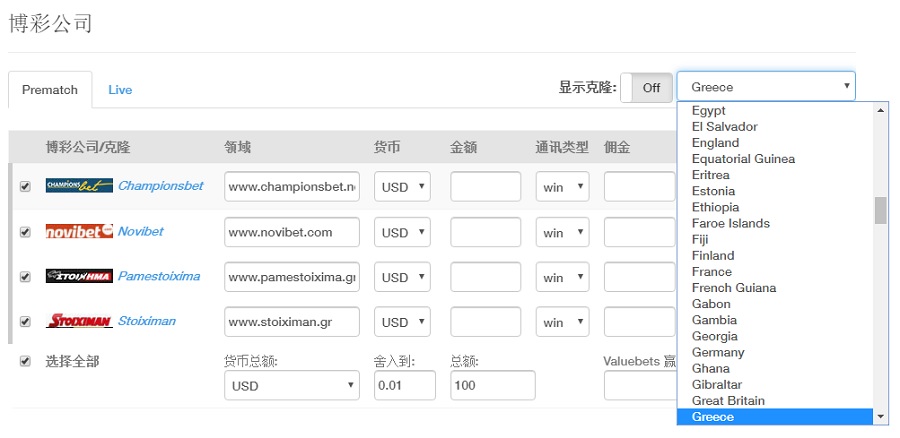Choose Great Britain from the list
Viewport: 900px width, 438px height.
coord(775,401)
